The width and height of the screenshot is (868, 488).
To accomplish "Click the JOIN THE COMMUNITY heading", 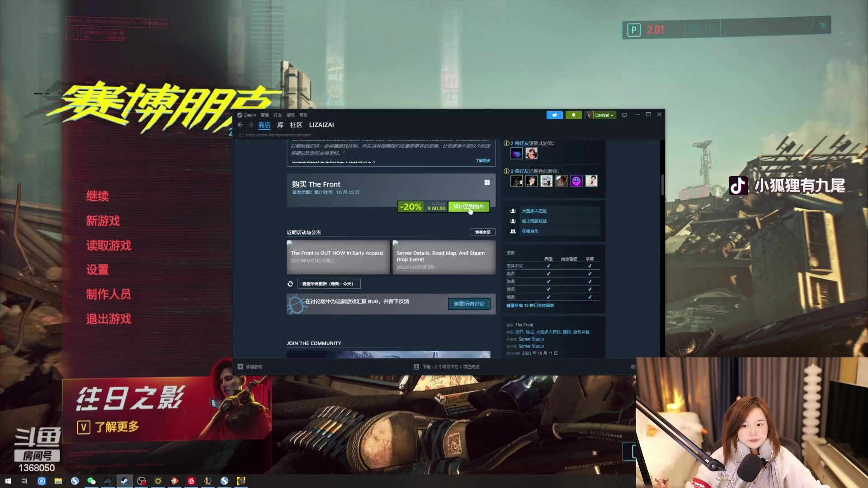I will coord(314,343).
